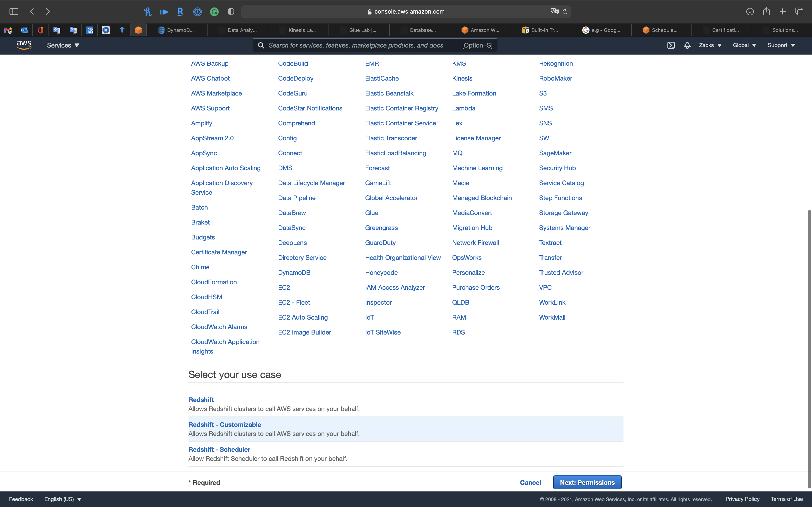Screen dimensions: 812x507
Task: Expand the Global region dropdown
Action: tap(744, 45)
